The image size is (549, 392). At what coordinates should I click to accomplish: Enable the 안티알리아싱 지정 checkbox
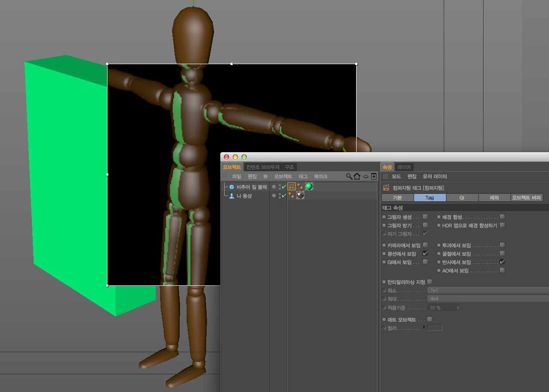(x=430, y=282)
